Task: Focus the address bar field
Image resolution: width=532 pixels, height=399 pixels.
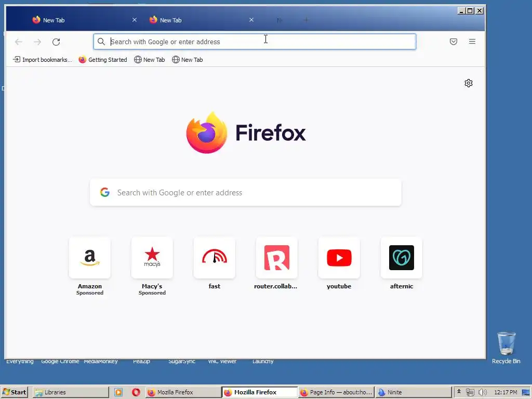Action: (x=255, y=42)
